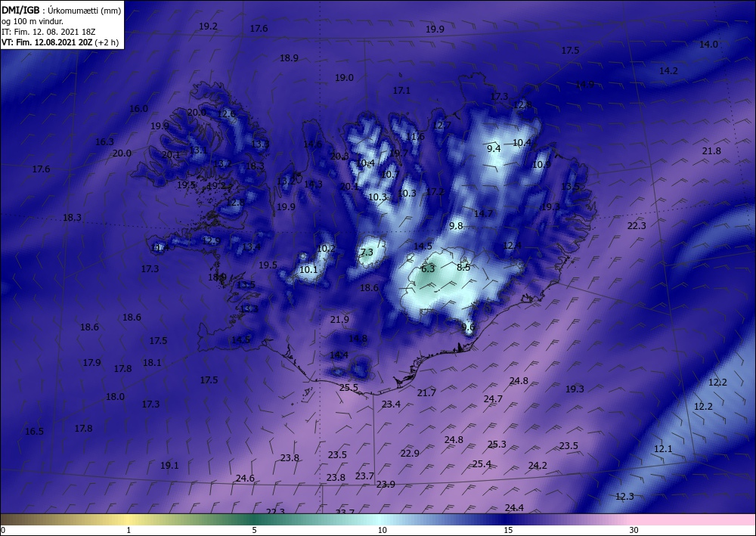Click the 19.1 map value
This screenshot has width=756, height=536.
pos(169,465)
